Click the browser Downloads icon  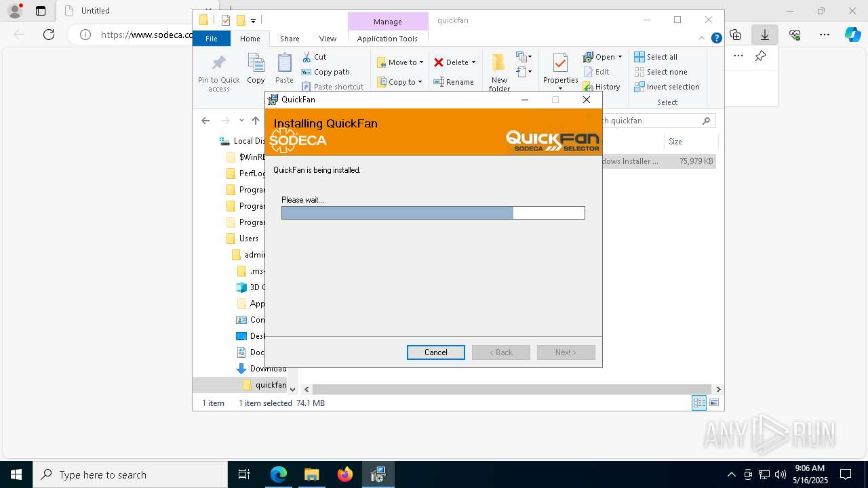click(765, 35)
